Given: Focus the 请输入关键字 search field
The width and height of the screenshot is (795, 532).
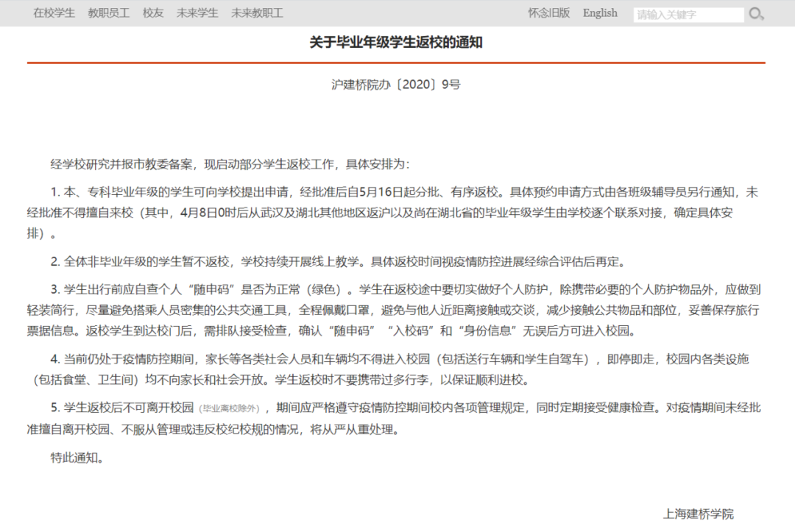Looking at the screenshot, I should pyautogui.click(x=688, y=15).
